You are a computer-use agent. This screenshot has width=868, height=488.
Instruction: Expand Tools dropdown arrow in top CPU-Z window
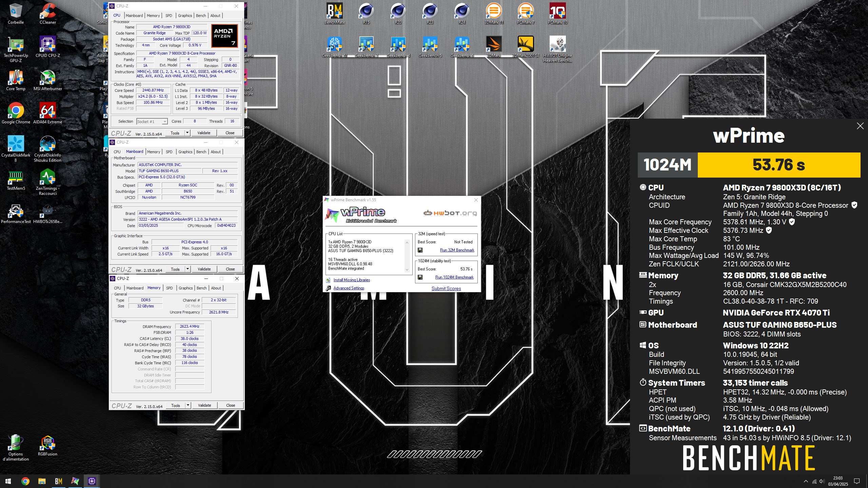click(x=187, y=133)
